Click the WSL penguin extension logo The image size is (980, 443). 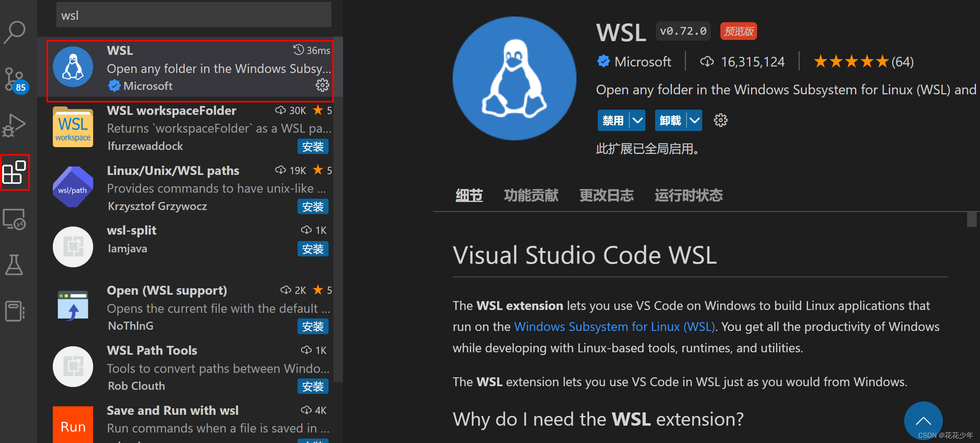[514, 79]
